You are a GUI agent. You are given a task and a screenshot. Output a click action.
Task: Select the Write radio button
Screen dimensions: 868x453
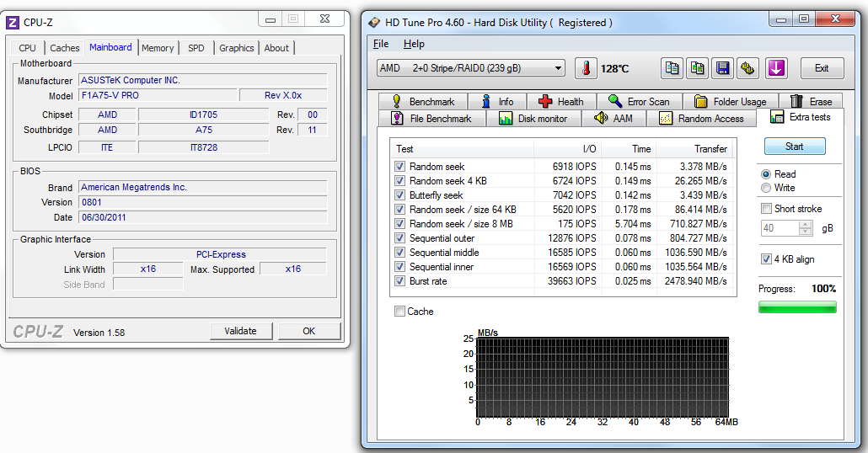click(765, 188)
